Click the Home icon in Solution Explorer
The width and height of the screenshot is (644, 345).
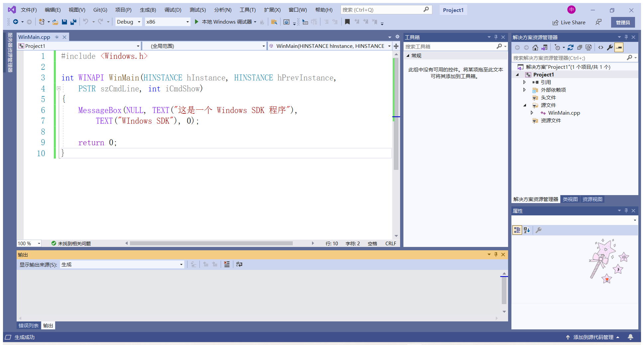535,48
